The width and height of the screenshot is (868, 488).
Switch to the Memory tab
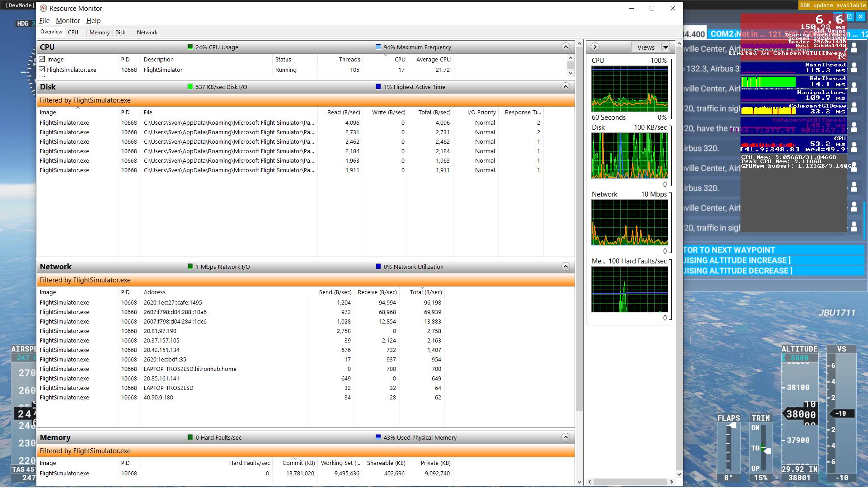pos(99,33)
